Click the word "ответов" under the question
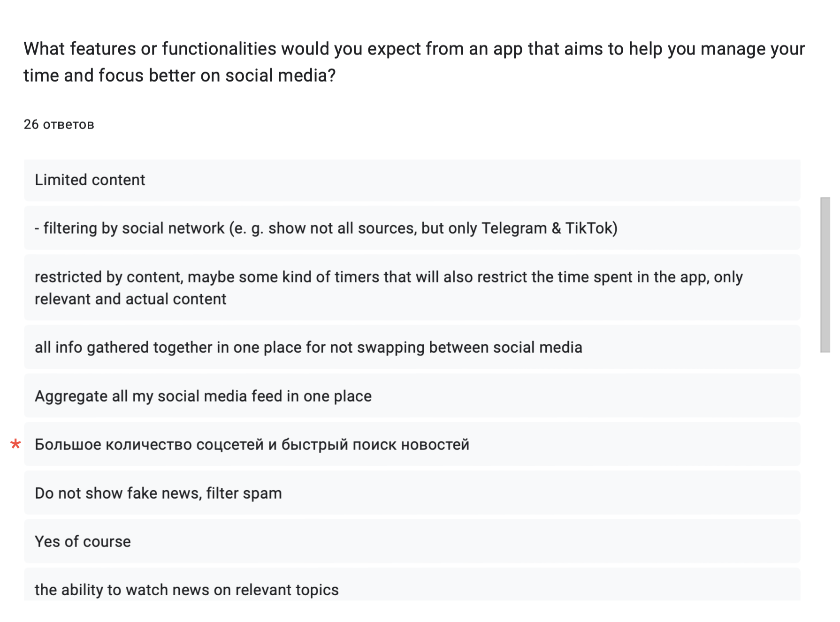 tap(69, 125)
